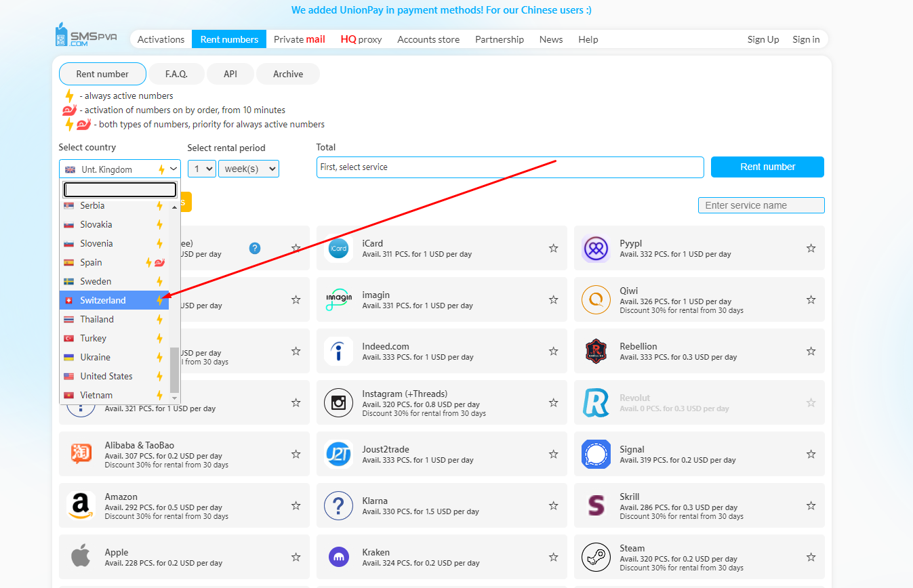Choose Ukraine in the country list

tap(114, 357)
